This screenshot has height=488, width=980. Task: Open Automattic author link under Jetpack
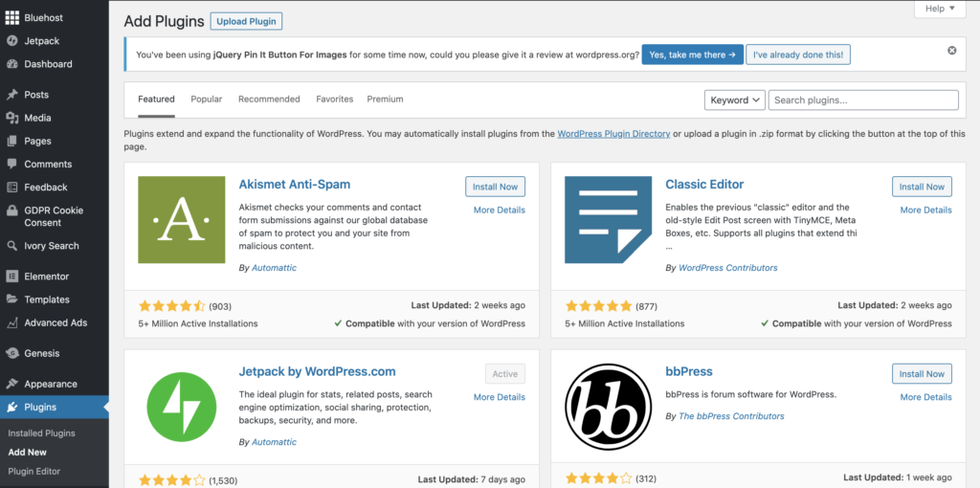click(x=274, y=442)
